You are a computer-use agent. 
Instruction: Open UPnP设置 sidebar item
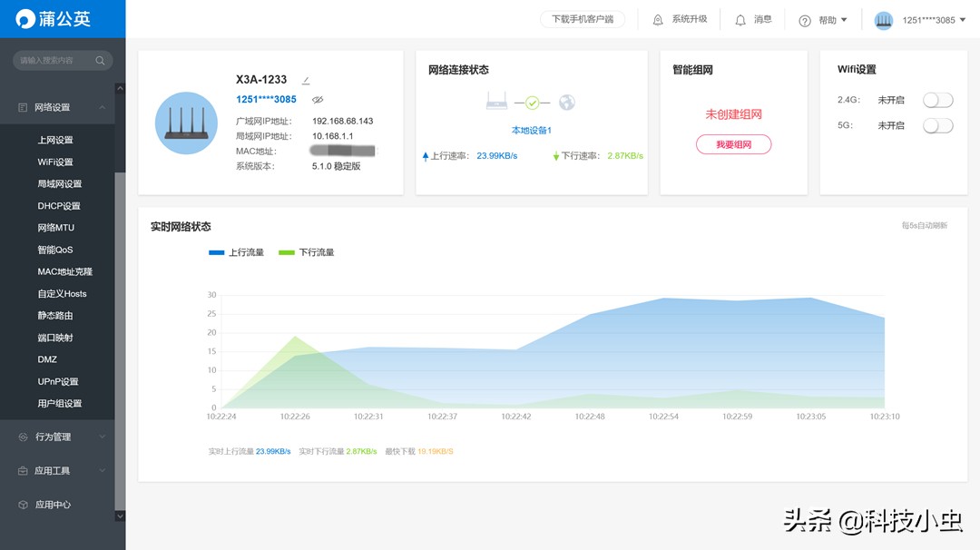(x=57, y=381)
